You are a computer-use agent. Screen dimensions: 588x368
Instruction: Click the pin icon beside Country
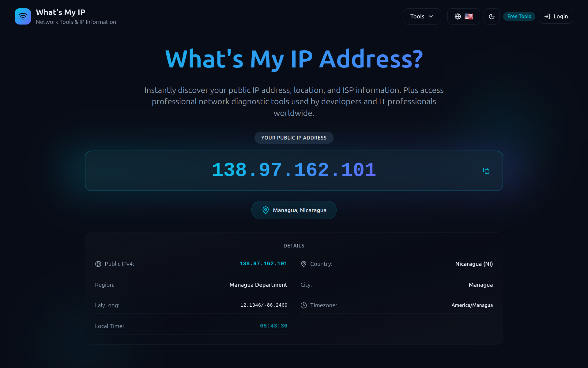304,264
